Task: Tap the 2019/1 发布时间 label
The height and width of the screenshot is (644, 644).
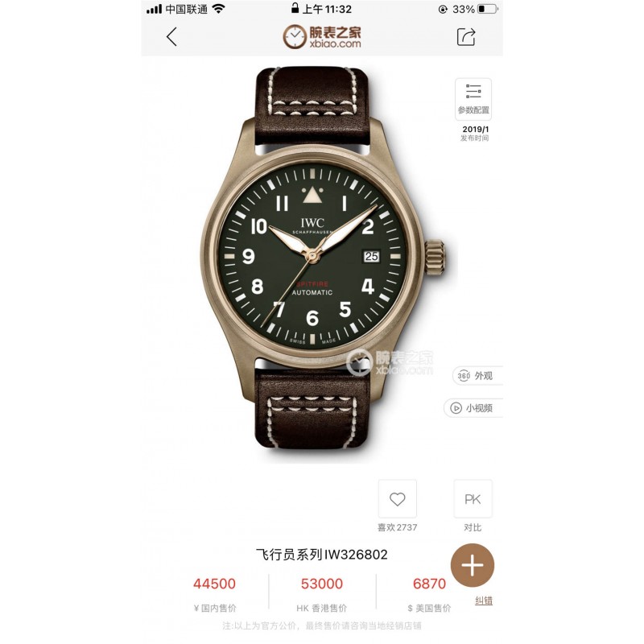Action: [475, 133]
